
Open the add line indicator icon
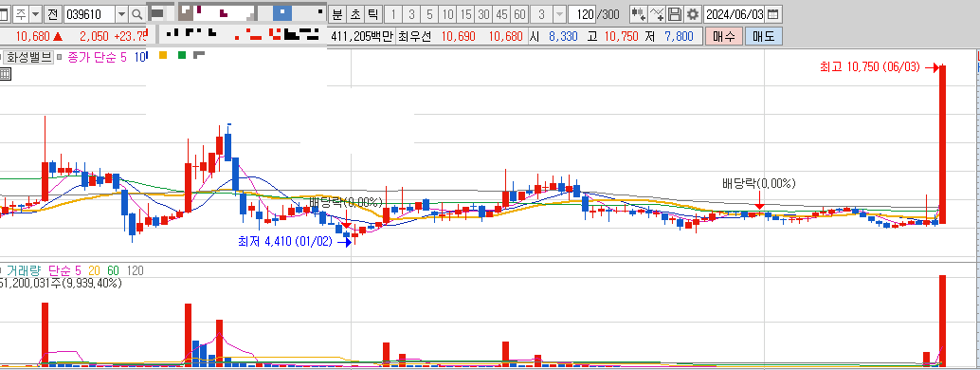[x=657, y=14]
